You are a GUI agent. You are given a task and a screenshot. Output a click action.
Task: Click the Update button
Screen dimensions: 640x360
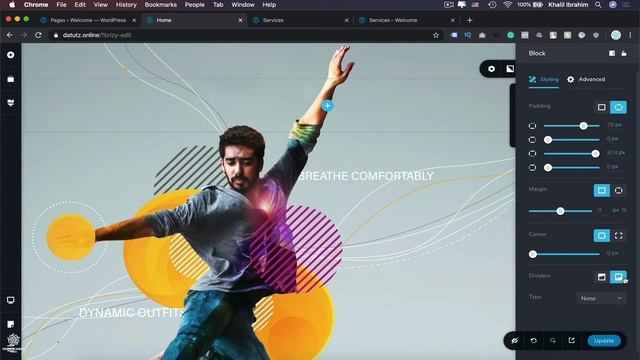(604, 341)
